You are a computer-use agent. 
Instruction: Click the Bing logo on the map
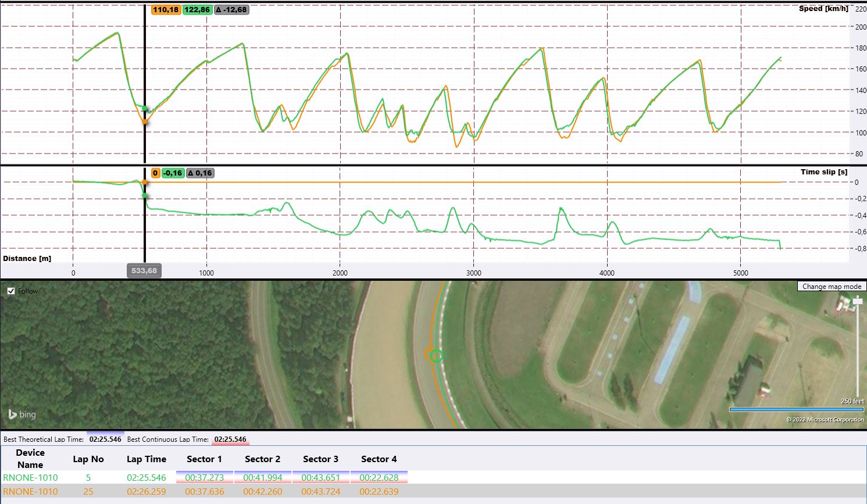[x=22, y=414]
